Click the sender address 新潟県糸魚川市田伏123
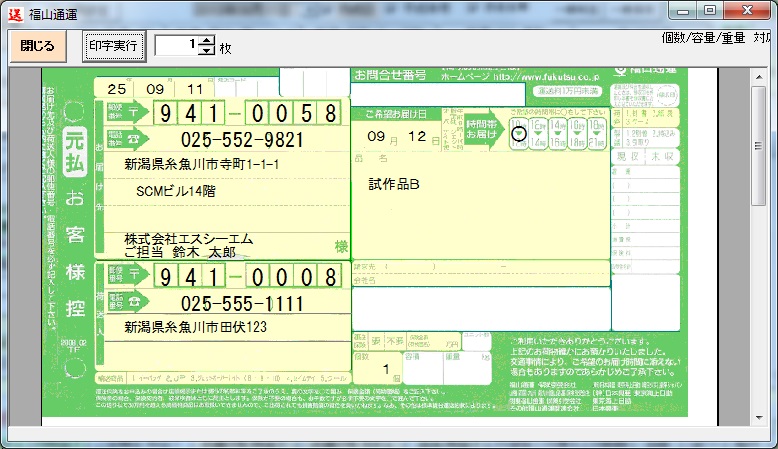The width and height of the screenshot is (778, 449). [195, 327]
